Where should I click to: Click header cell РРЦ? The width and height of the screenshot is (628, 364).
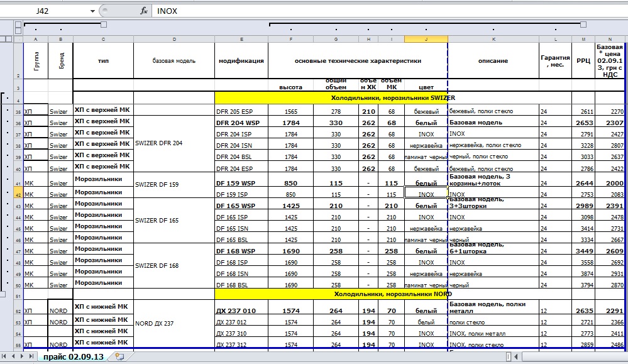click(x=583, y=61)
